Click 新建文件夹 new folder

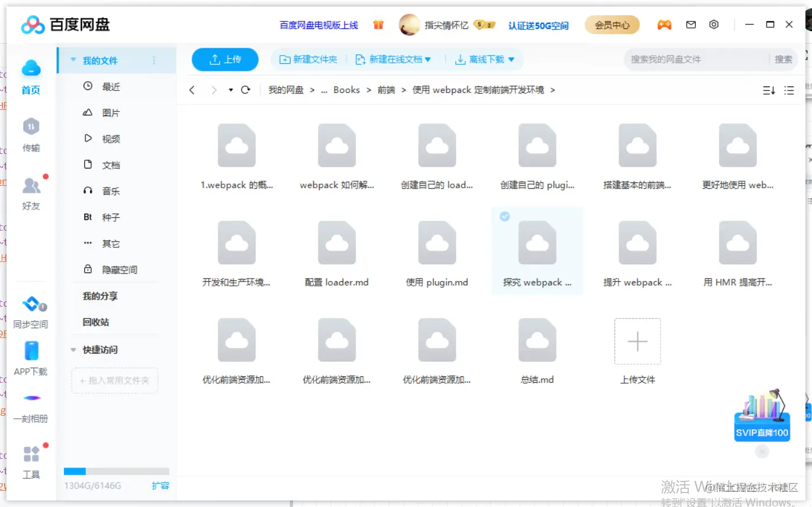pos(308,59)
